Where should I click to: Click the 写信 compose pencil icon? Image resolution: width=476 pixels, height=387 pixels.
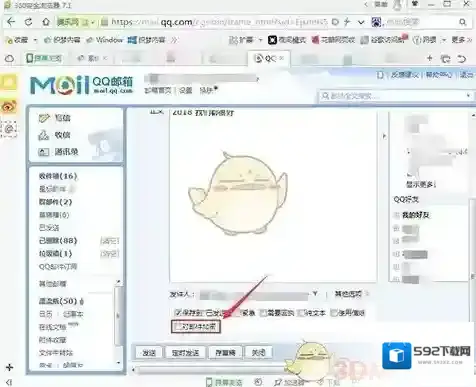pos(44,118)
